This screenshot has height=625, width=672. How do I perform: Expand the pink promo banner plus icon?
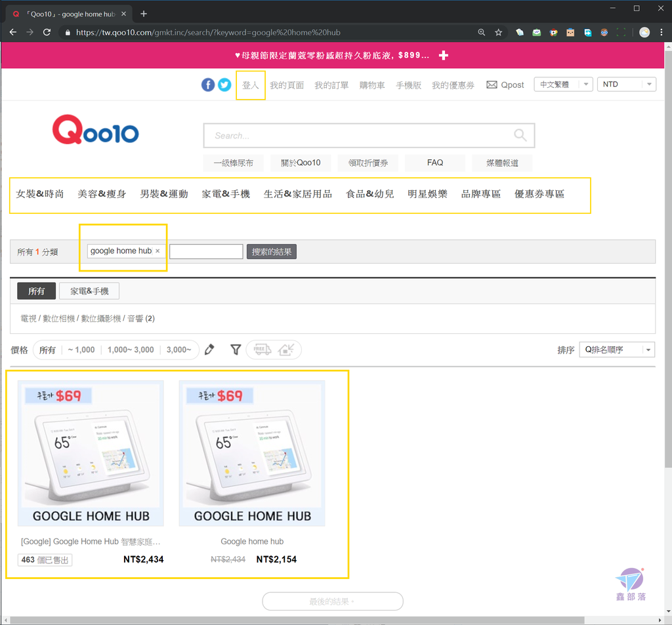pyautogui.click(x=444, y=55)
